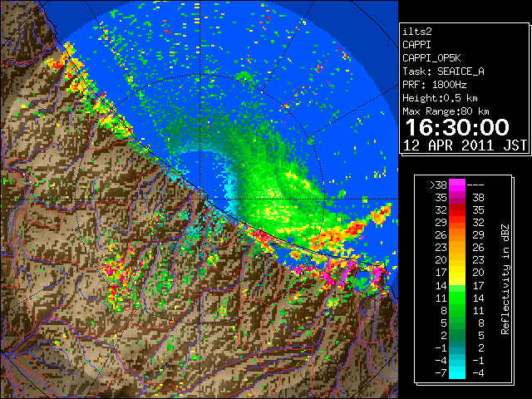Click the '>38' legend value
Viewport: 532px width, 399px height.
click(438, 185)
